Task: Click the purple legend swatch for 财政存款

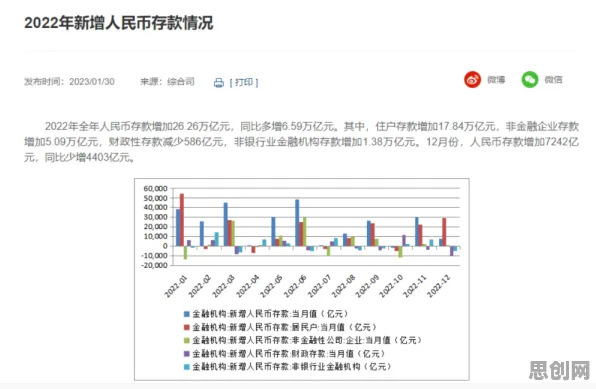Action: pyautogui.click(x=187, y=354)
